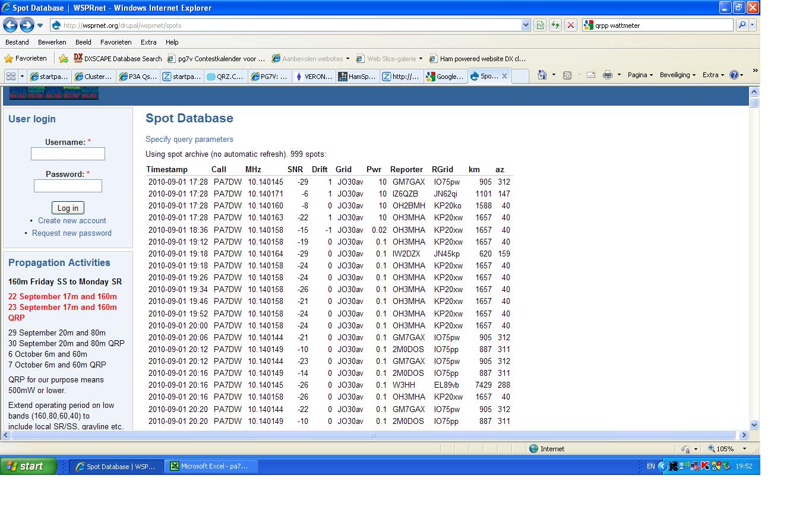The height and width of the screenshot is (532, 812).
Task: Open the Pagina dropdown menu
Action: point(640,75)
